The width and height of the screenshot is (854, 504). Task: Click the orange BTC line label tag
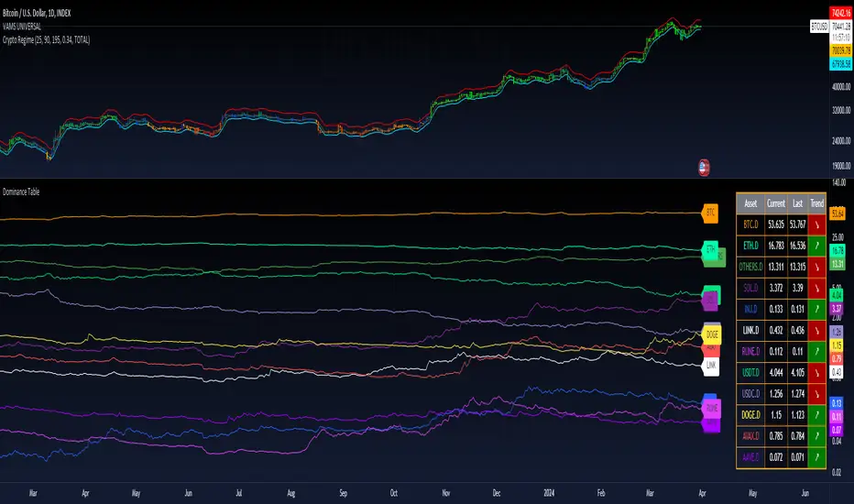pyautogui.click(x=710, y=213)
